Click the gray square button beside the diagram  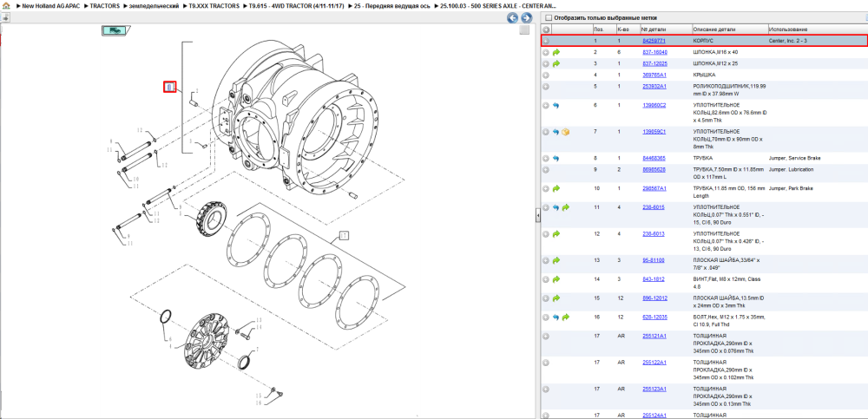pos(524,30)
